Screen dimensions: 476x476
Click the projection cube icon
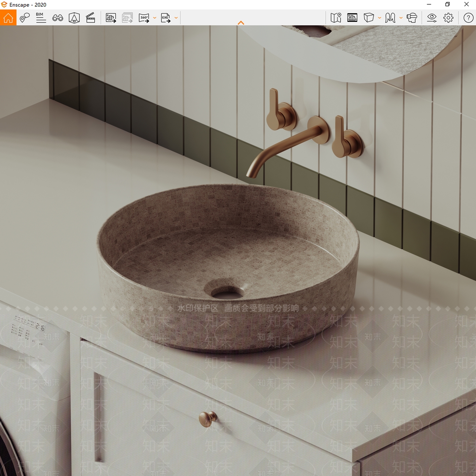click(x=369, y=18)
